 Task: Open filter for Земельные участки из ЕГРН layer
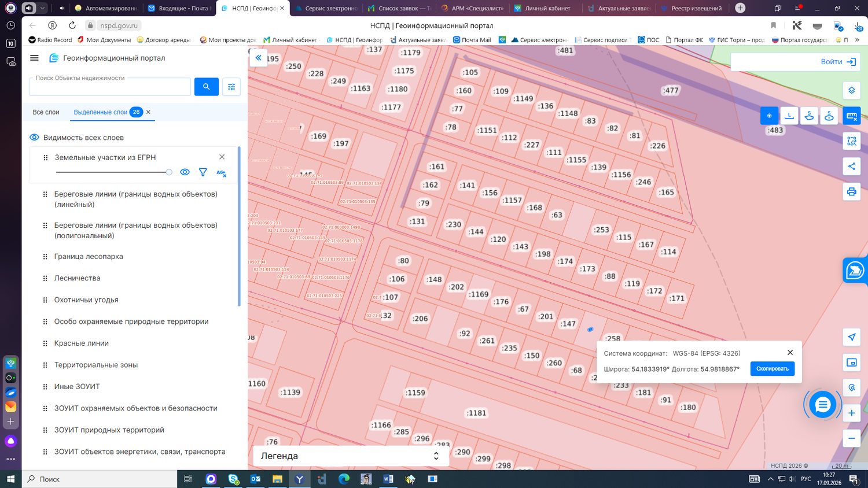[x=203, y=172]
